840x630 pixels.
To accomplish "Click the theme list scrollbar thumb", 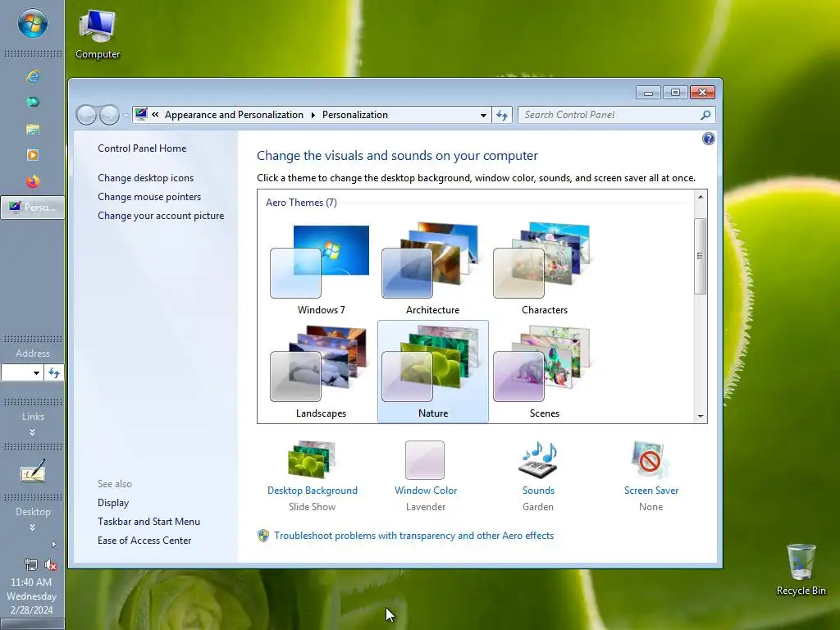I will 700,256.
